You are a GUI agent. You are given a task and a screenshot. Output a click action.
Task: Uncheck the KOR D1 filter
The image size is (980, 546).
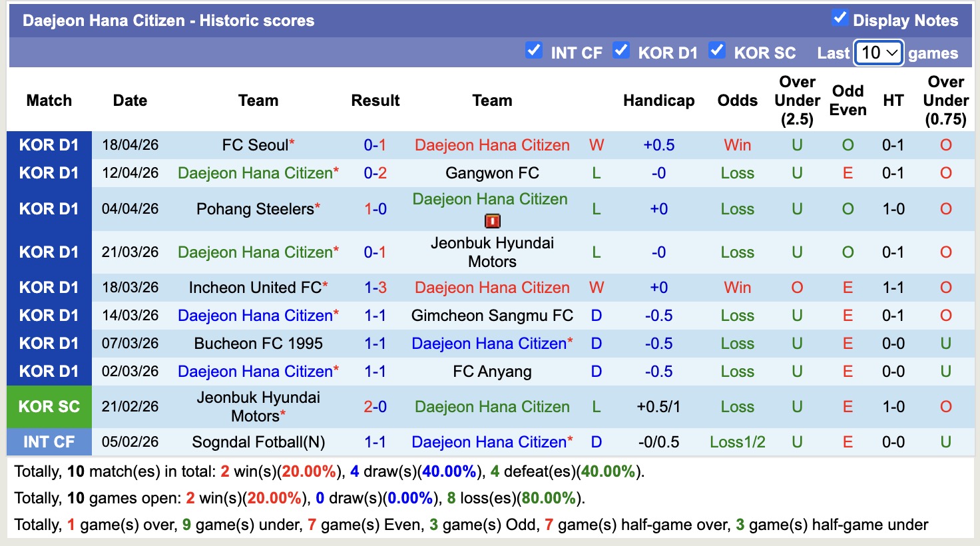(621, 50)
